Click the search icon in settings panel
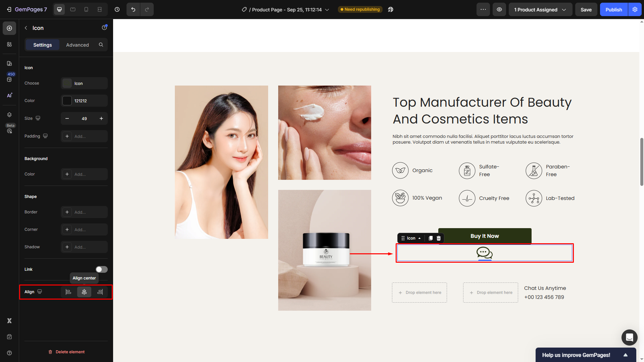Viewport: 644px width, 362px height. tap(101, 45)
